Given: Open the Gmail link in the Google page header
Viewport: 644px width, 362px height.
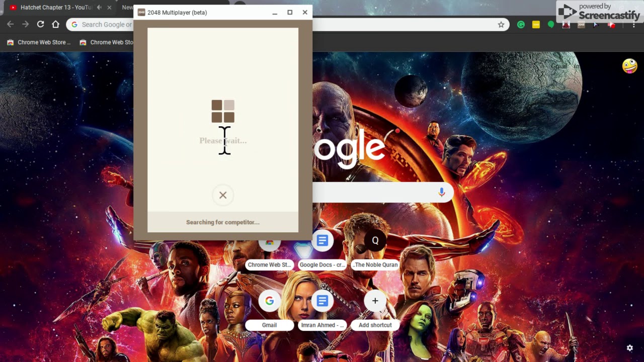Looking at the screenshot, I should (x=558, y=66).
